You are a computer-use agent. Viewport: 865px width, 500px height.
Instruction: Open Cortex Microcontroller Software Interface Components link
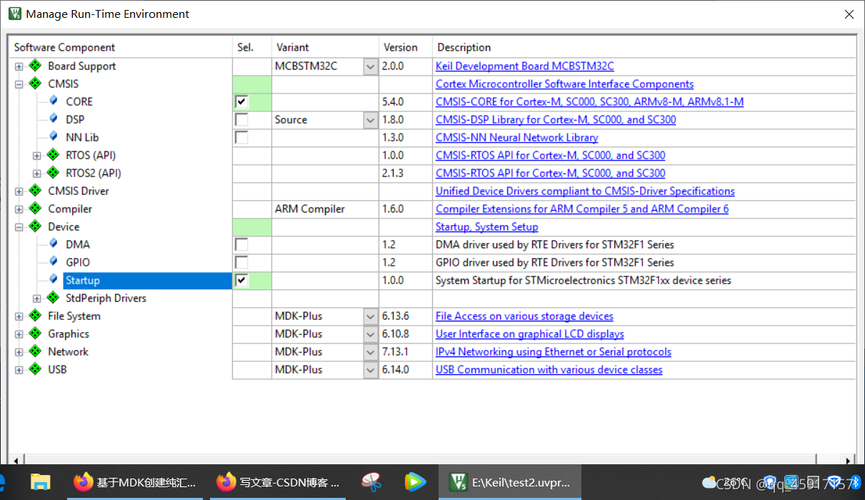pyautogui.click(x=564, y=84)
